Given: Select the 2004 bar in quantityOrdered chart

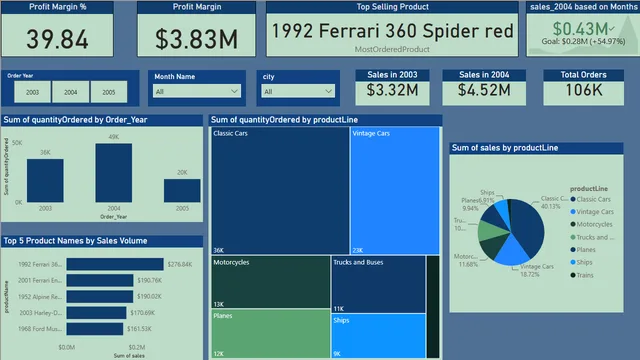Looking at the screenshot, I should pos(113,173).
